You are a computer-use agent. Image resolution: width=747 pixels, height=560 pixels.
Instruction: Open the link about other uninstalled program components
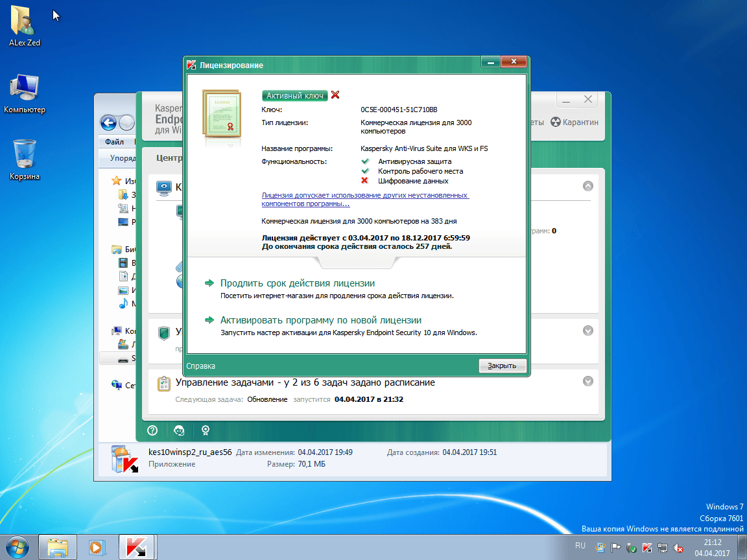[365, 199]
